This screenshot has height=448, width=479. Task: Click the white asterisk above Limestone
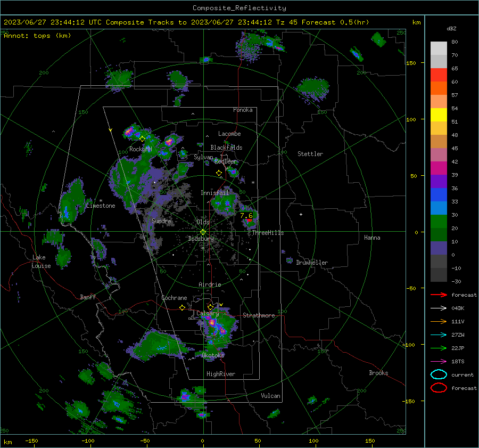(x=101, y=201)
